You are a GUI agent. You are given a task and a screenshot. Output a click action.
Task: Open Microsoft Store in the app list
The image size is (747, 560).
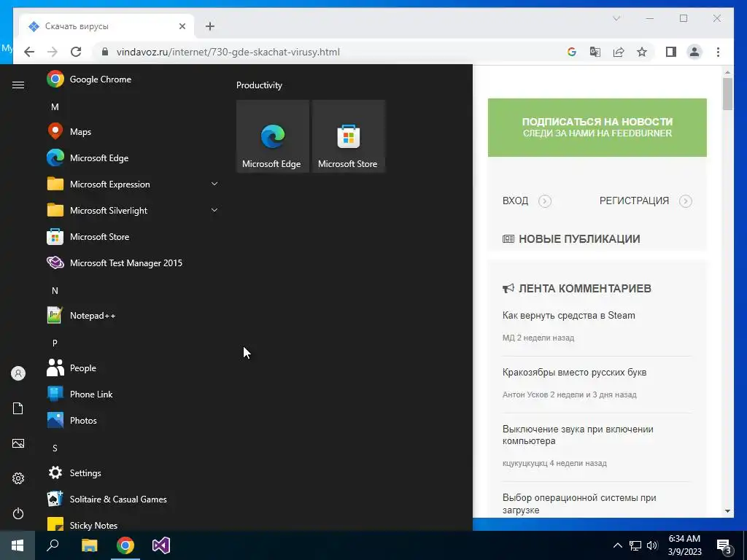coord(133,237)
